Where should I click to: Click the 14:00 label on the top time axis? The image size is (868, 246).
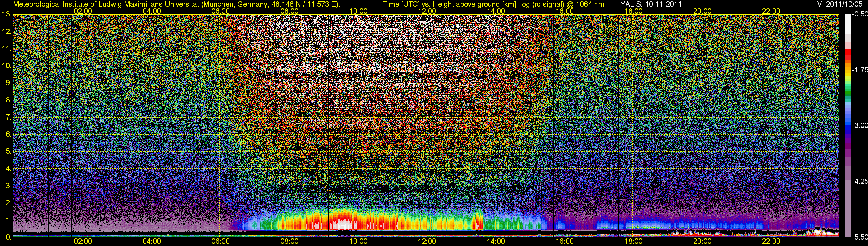(x=496, y=11)
